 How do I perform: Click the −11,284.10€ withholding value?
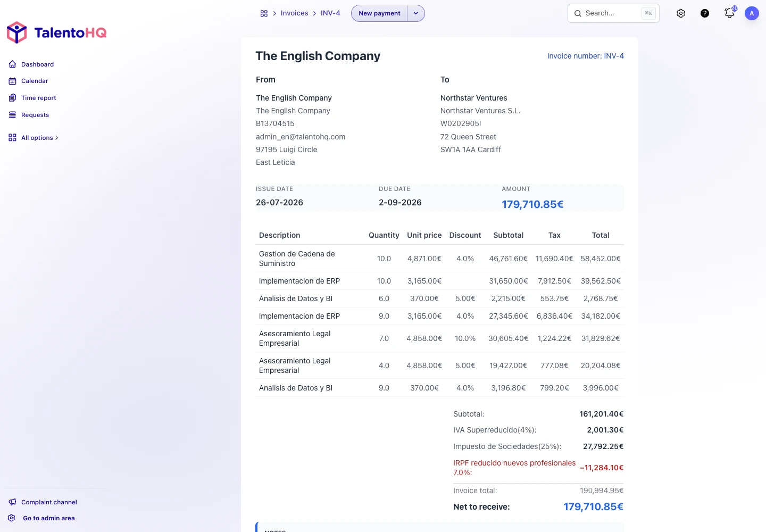pos(602,468)
